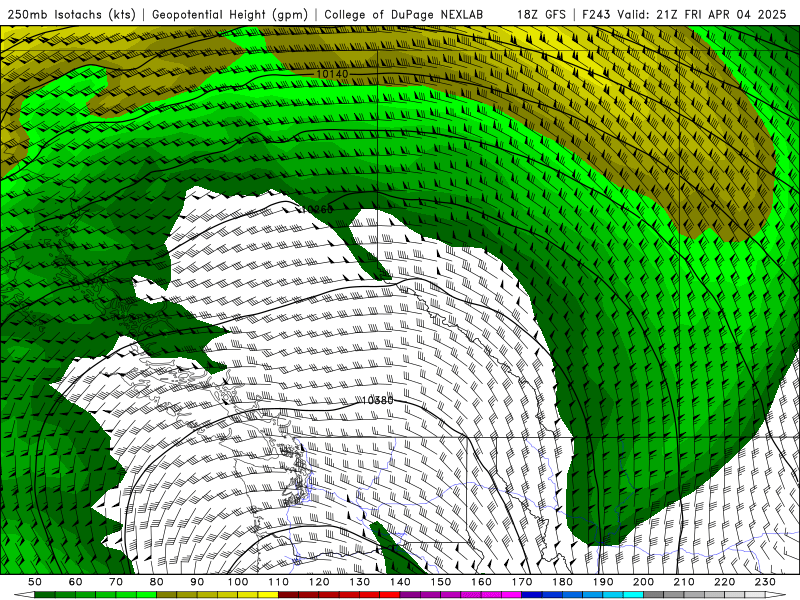Click the bright magenta colorbar swatch before blue

(x=512, y=595)
